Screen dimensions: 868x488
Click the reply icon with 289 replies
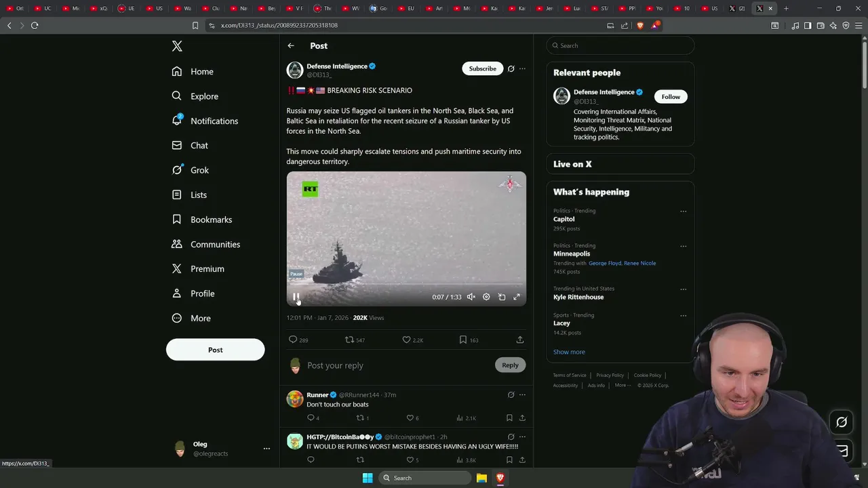(298, 340)
